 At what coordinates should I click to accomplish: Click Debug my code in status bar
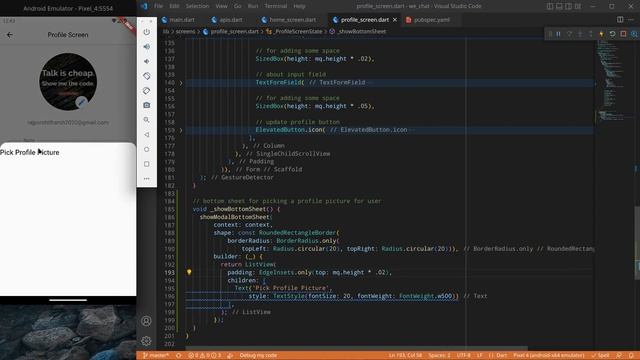pos(258,356)
